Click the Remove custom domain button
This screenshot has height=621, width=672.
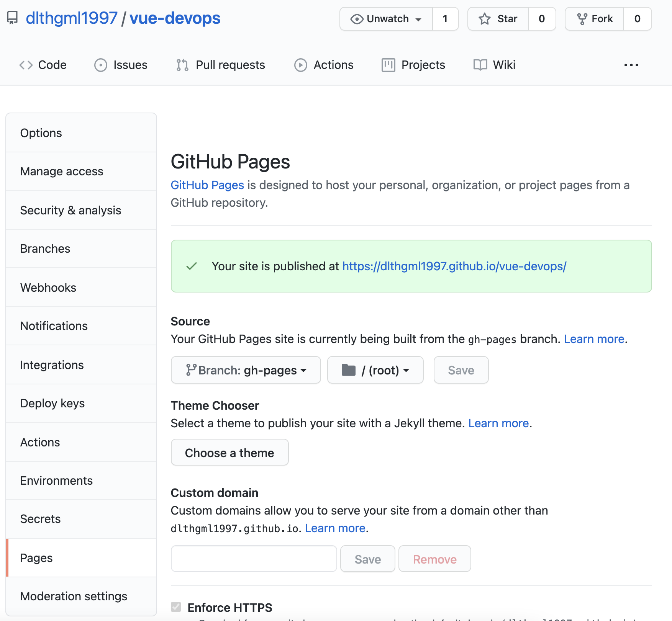(435, 559)
